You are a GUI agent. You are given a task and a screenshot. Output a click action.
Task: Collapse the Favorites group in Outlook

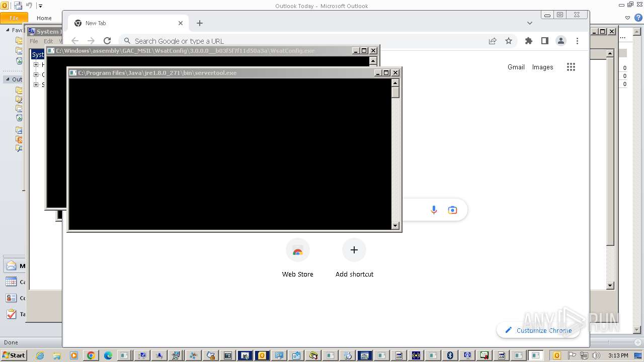pos(8,30)
